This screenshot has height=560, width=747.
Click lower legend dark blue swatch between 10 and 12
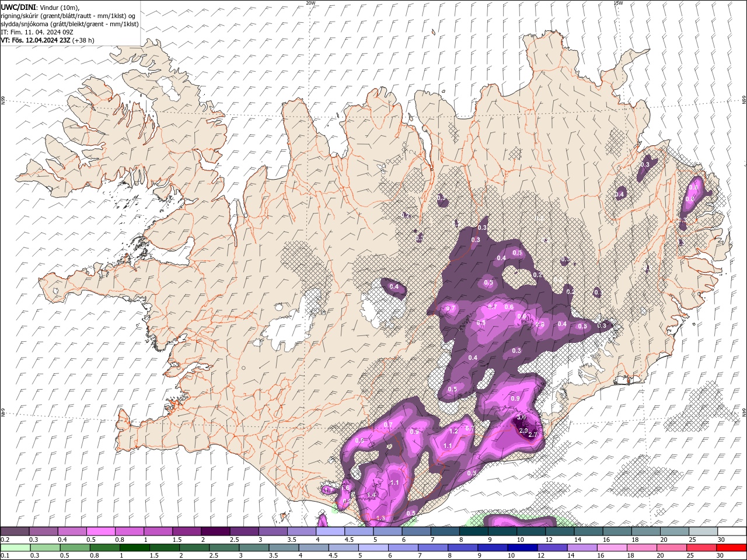coord(522,548)
